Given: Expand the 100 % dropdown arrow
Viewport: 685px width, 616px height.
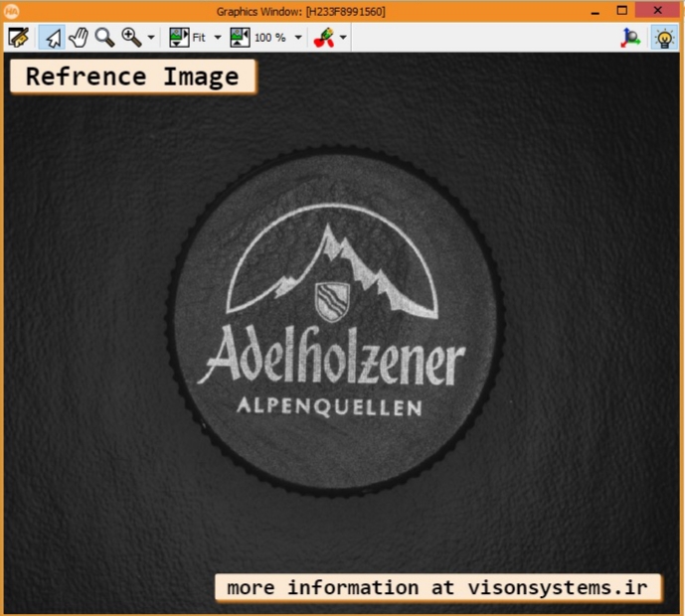Looking at the screenshot, I should [x=298, y=38].
